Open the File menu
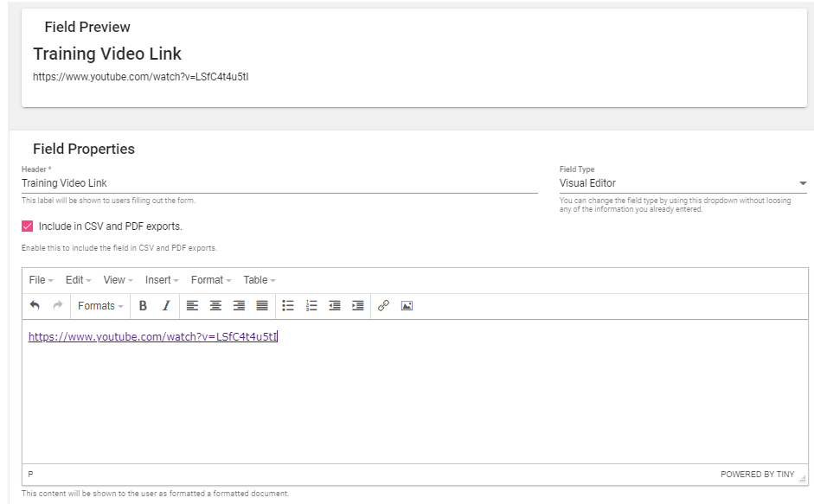Screen dimensions: 814x504 point(41,280)
